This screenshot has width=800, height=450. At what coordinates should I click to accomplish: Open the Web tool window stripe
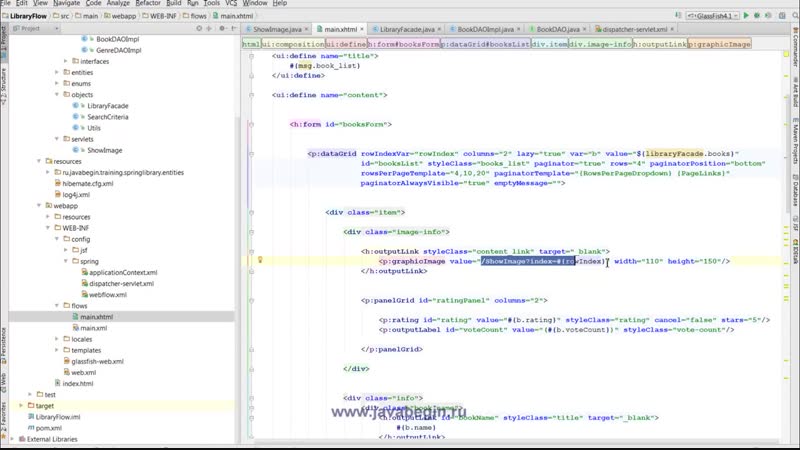point(4,383)
